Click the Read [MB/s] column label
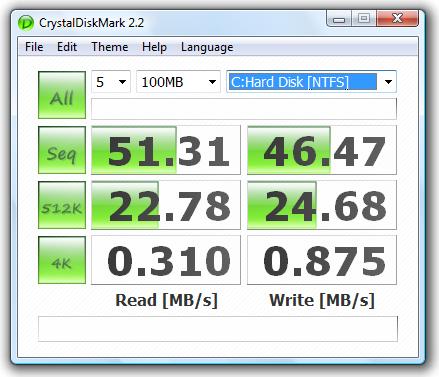Screen dimensions: 439x377 [166, 300]
